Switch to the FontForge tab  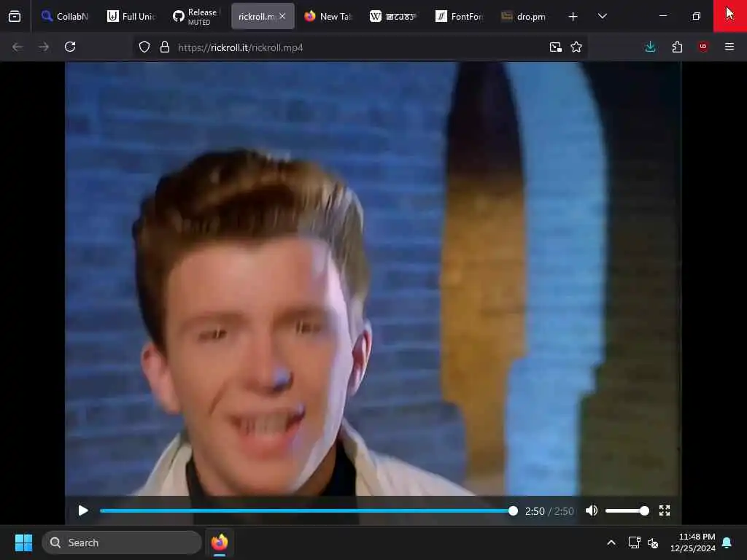460,17
